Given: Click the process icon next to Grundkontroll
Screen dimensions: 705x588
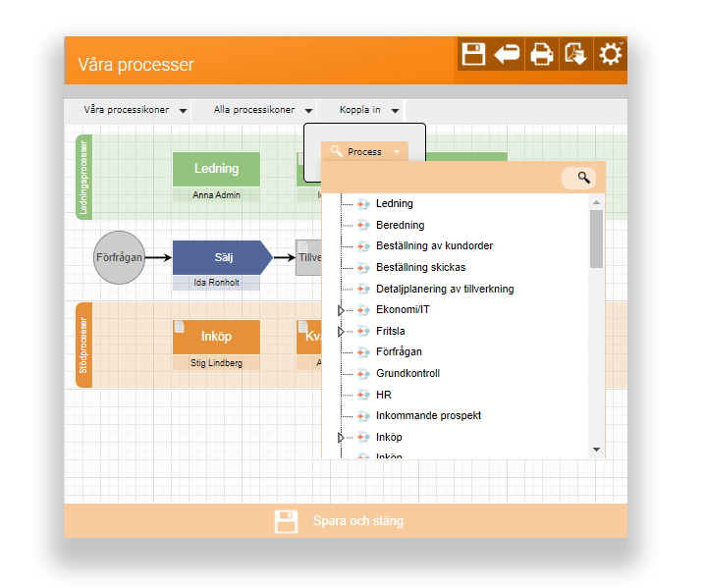Looking at the screenshot, I should pyautogui.click(x=363, y=374).
